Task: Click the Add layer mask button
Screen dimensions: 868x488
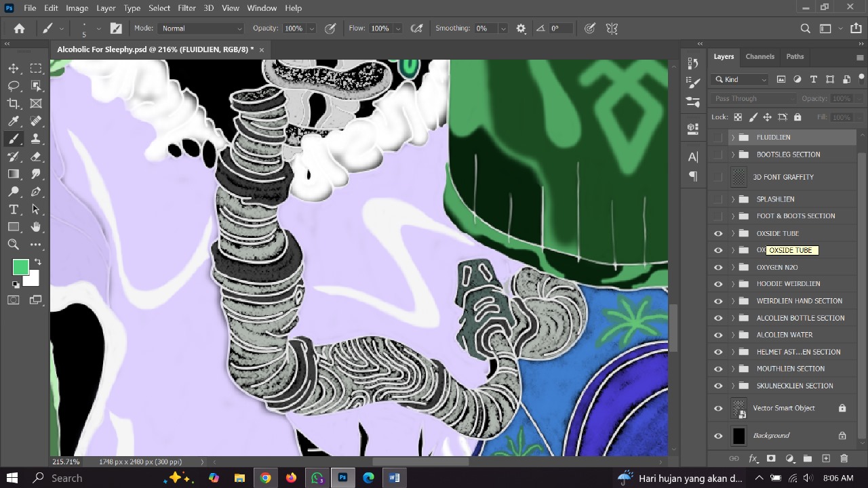Action: pyautogui.click(x=771, y=458)
